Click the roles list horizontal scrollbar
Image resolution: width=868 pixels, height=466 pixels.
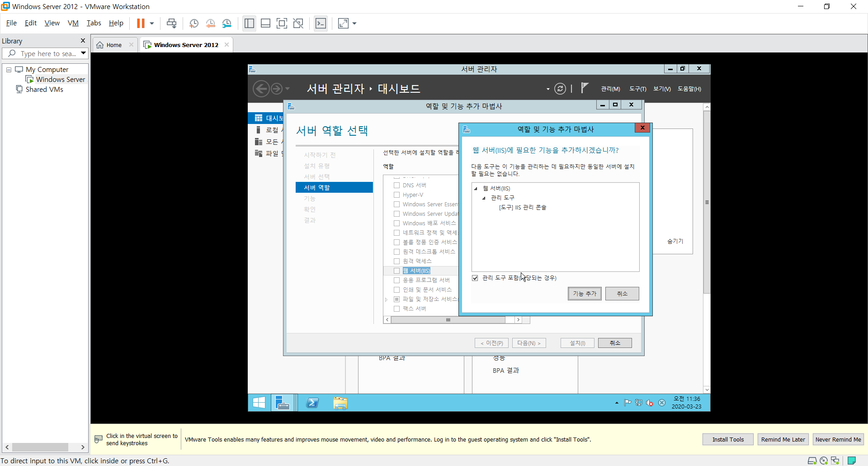[x=448, y=320]
